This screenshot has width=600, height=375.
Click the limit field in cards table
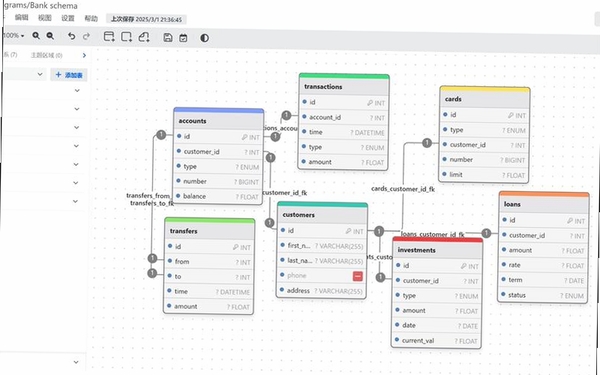tap(484, 175)
